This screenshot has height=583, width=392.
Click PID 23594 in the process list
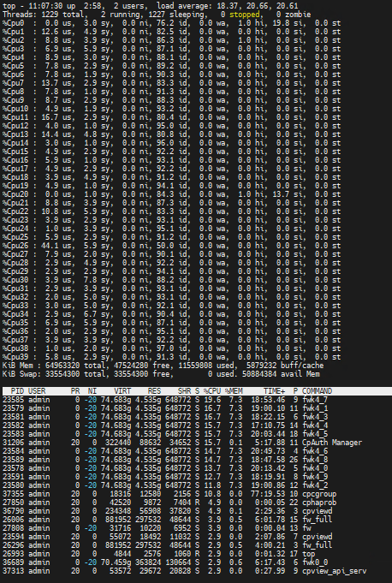[14, 536]
